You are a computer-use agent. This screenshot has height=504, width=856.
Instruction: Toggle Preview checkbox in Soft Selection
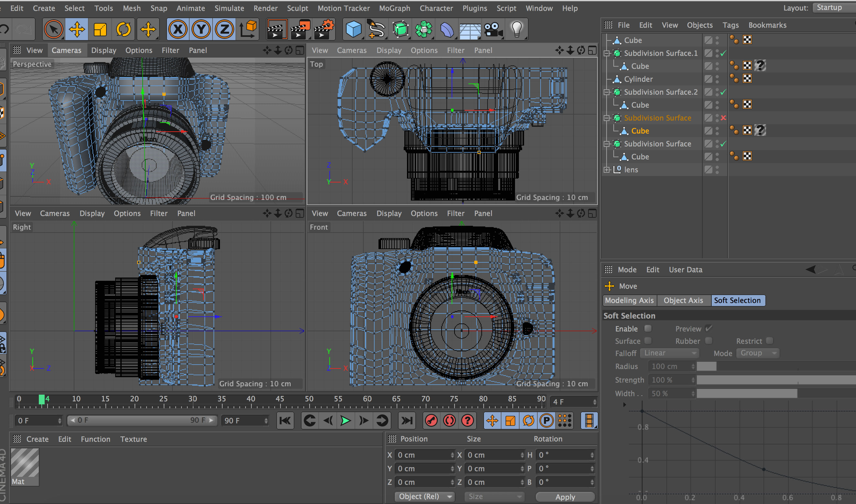[x=708, y=329]
